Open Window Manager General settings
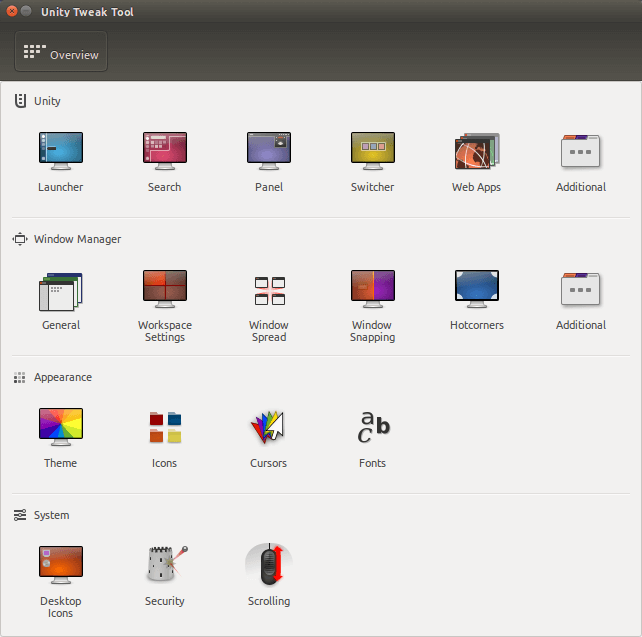Screen dimensions: 642x637 61,291
